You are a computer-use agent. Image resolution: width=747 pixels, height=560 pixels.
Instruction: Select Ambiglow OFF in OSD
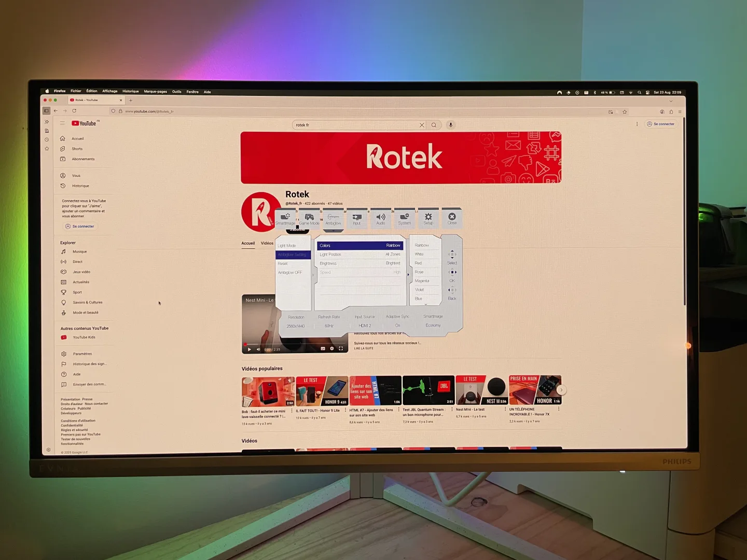[293, 272]
